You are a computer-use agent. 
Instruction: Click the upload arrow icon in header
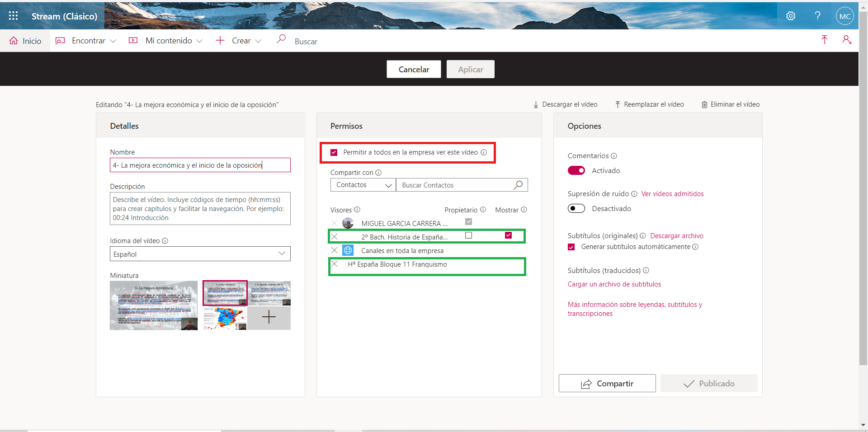824,40
